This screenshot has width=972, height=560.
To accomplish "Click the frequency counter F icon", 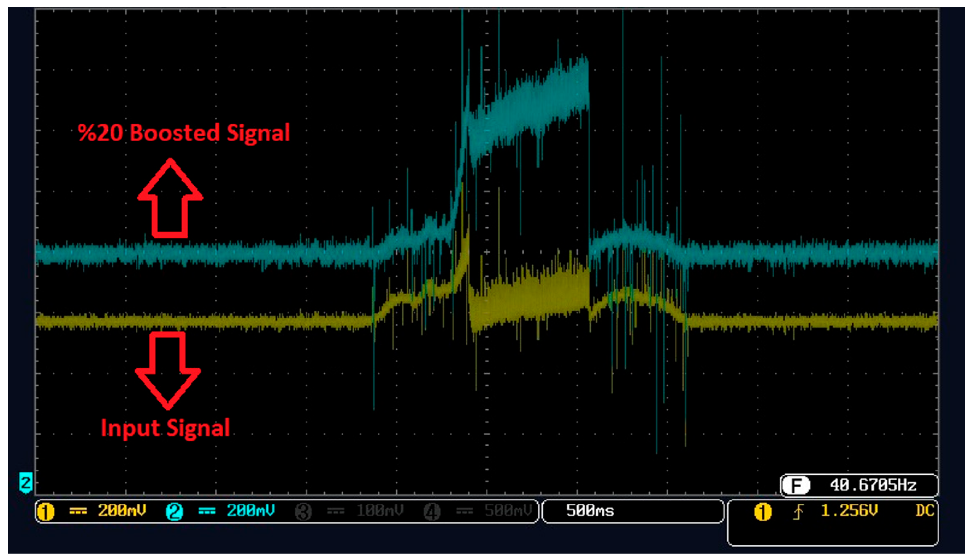I will point(796,485).
